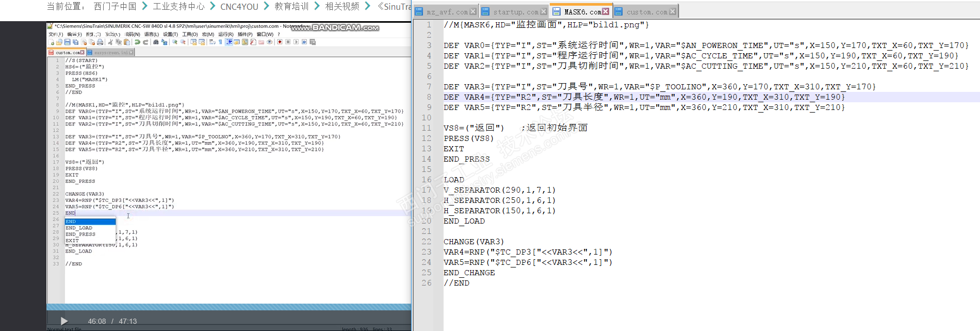The image size is (980, 331).
Task: Click the Run Macro Multiple Times icon
Action: [x=304, y=42]
